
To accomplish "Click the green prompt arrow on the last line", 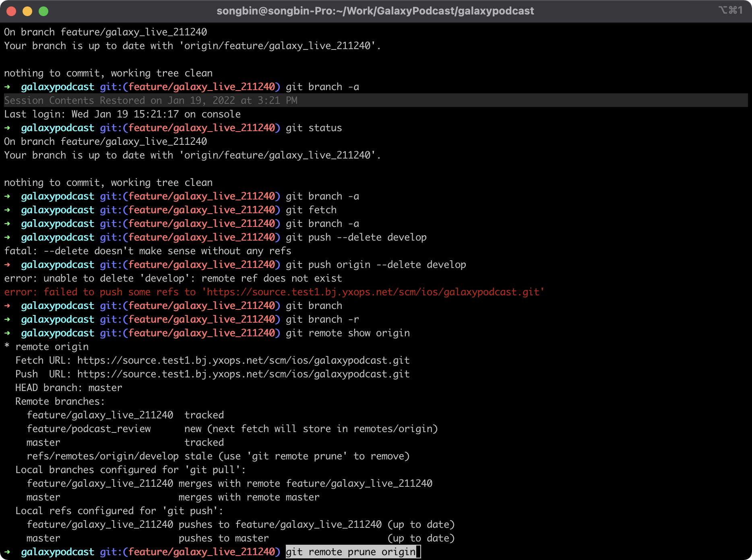I will coord(7,552).
